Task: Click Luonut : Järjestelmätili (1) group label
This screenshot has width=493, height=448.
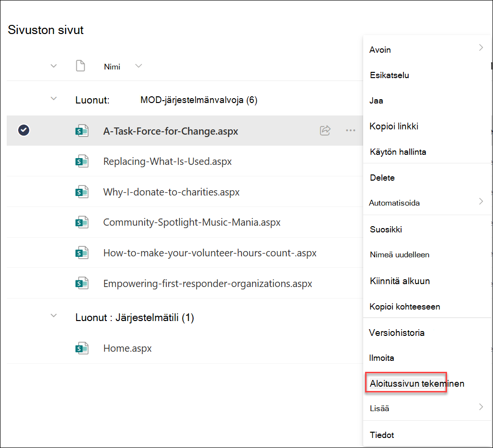Action: 135,318
